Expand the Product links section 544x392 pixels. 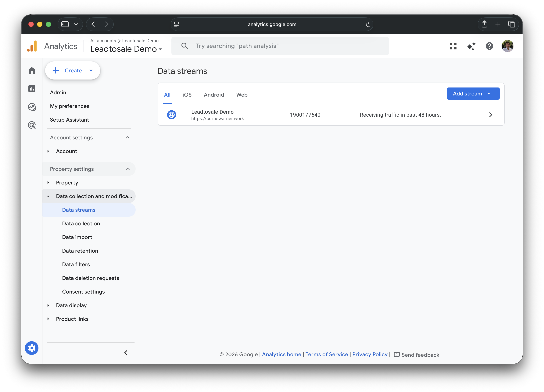tap(48, 319)
